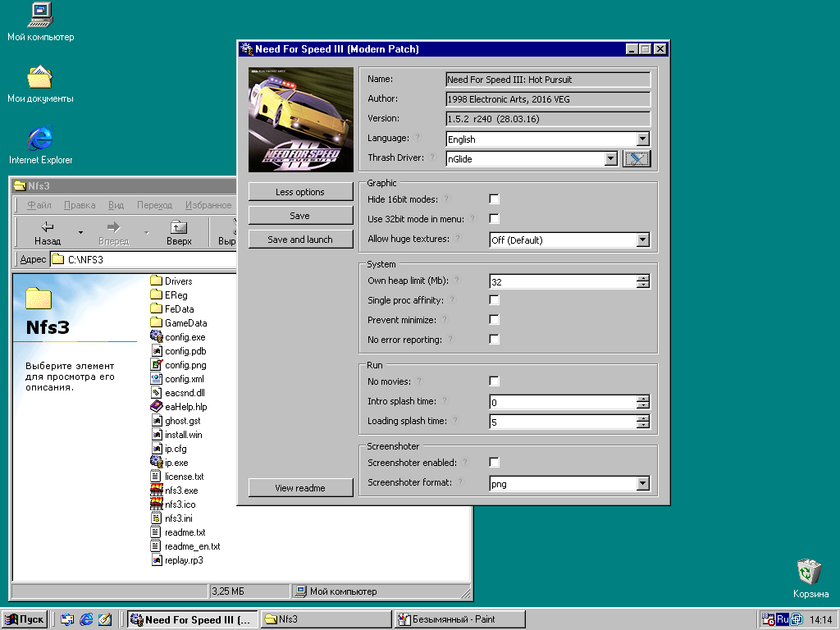
Task: Enable Hide 16bit modes checkbox
Action: point(494,199)
